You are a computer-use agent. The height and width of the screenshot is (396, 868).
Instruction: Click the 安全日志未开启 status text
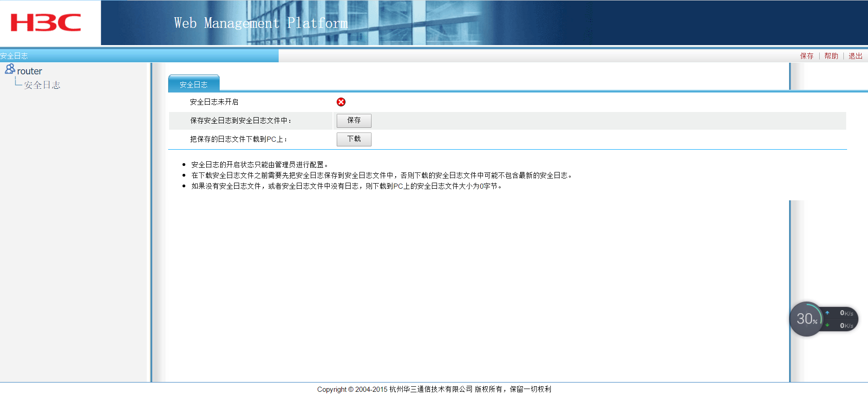(x=214, y=102)
